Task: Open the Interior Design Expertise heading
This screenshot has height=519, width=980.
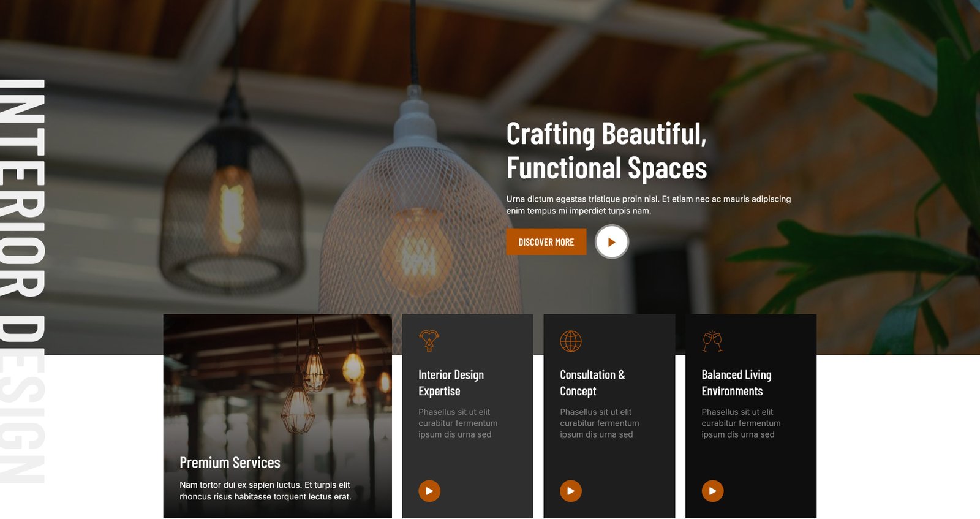Action: point(451,383)
